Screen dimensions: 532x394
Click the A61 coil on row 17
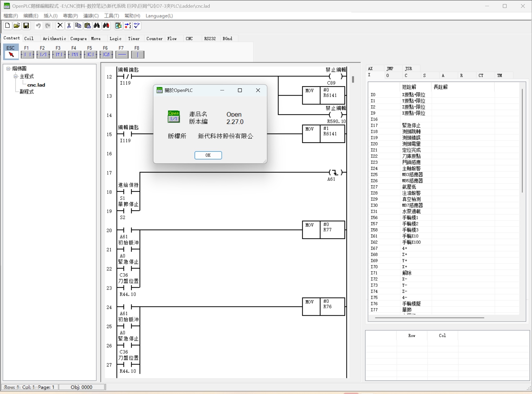(336, 173)
